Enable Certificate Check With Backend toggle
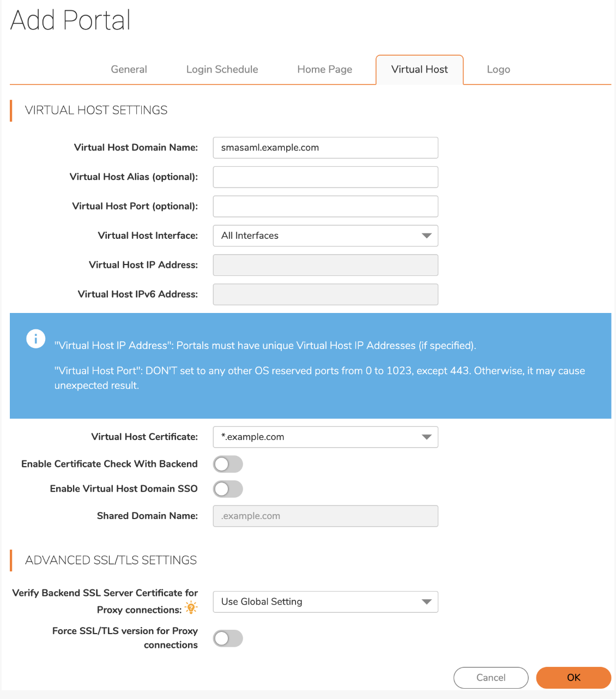 [x=228, y=464]
